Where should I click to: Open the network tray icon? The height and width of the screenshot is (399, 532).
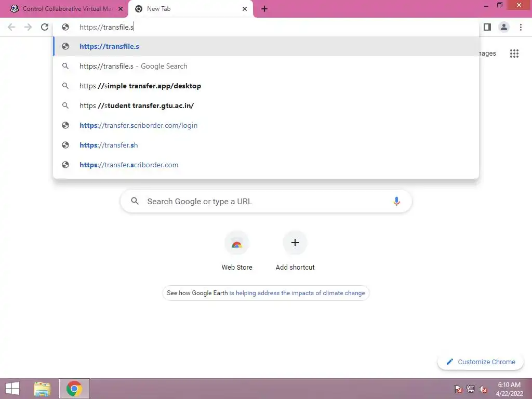[471, 389]
